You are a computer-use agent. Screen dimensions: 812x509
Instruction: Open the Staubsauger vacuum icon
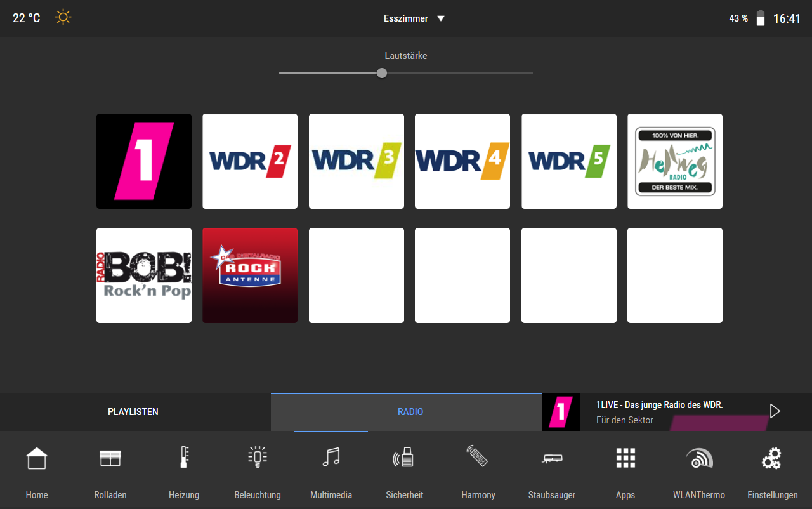point(552,458)
